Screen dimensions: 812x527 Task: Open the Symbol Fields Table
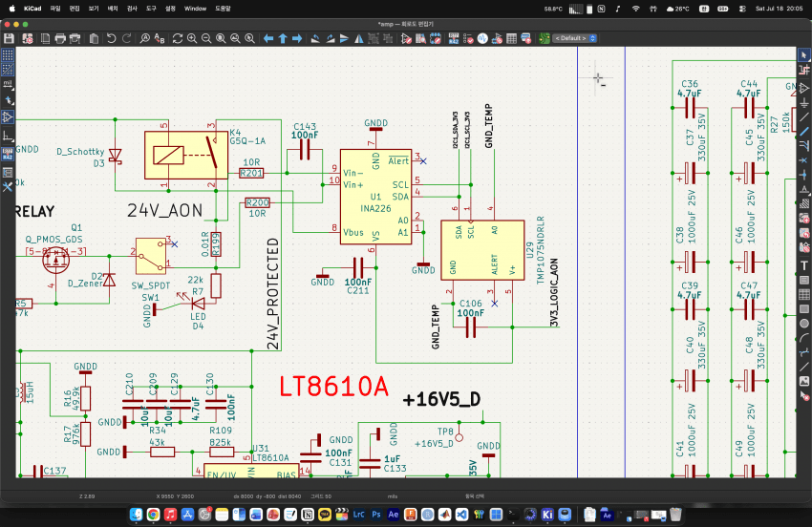[512, 38]
